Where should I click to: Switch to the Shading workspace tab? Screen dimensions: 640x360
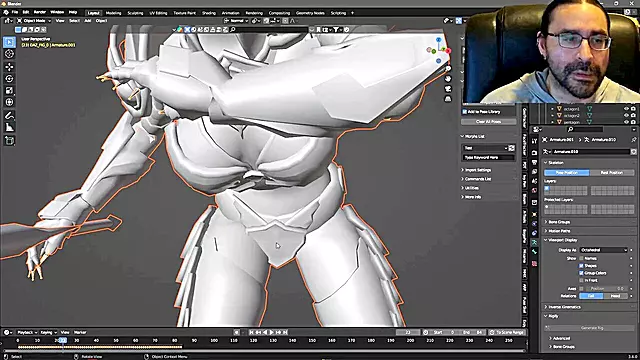tap(209, 13)
